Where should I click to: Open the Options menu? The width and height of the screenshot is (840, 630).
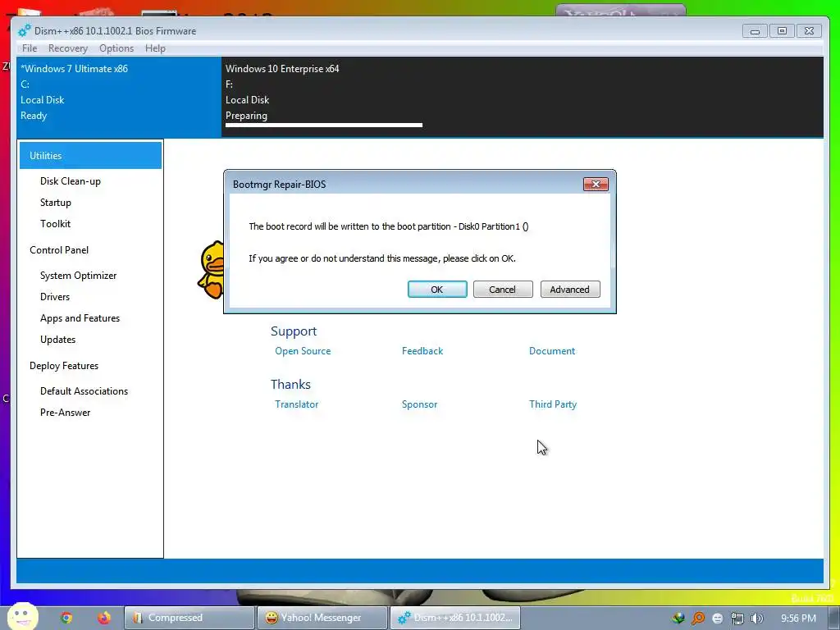[116, 48]
